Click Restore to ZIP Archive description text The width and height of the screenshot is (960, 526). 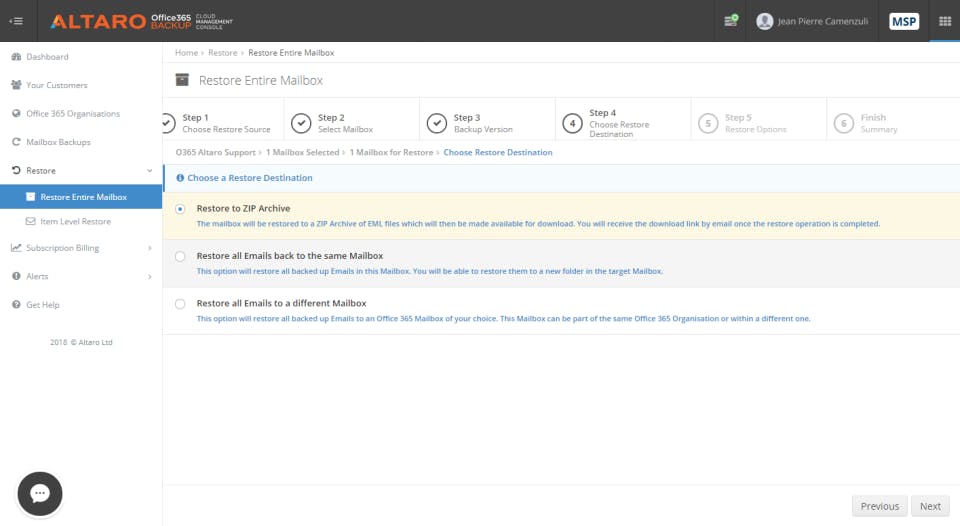tap(538, 224)
